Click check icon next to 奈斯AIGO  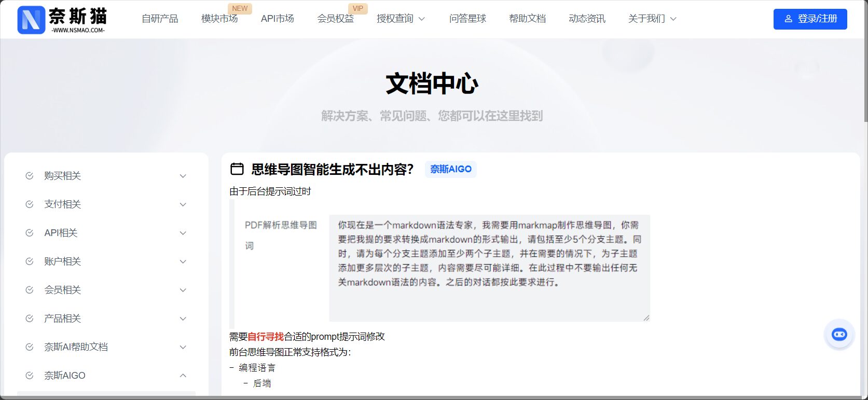click(30, 376)
